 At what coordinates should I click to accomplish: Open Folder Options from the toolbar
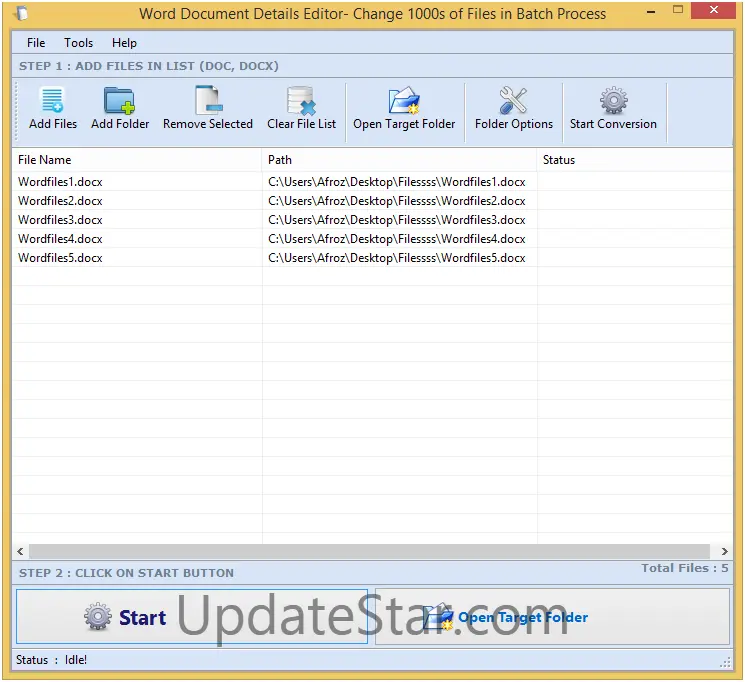coord(514,108)
